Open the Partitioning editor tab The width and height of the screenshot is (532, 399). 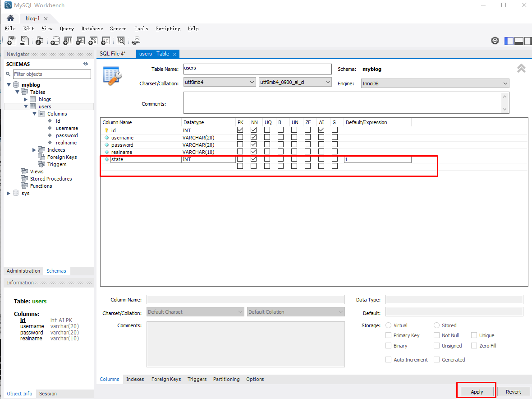click(226, 379)
